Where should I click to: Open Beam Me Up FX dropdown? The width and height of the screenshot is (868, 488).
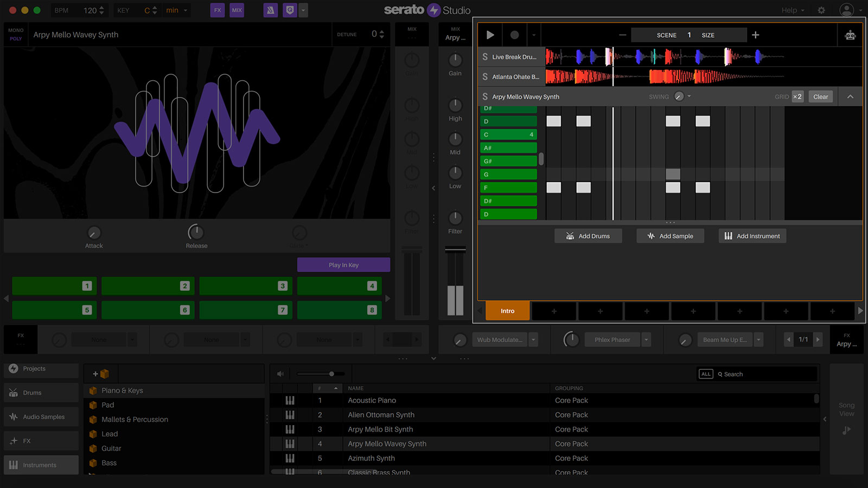click(758, 340)
